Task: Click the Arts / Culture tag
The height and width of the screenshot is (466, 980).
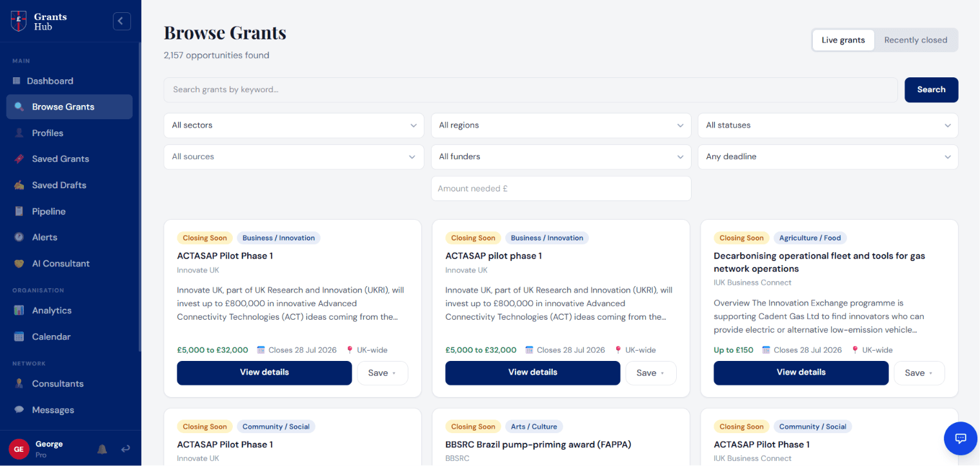Action: coord(534,427)
